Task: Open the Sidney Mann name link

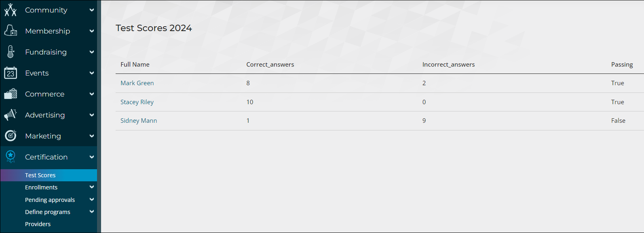Action: [139, 121]
